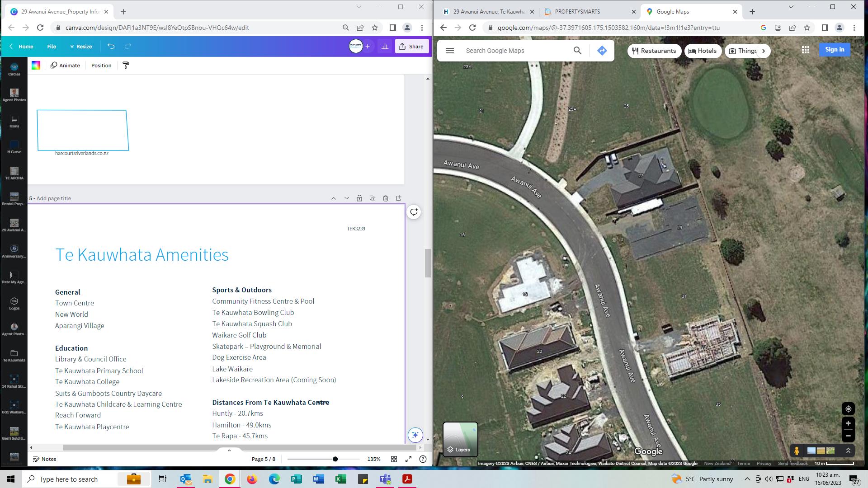This screenshot has width=868, height=488.
Task: Toggle Street View pegman in Google Maps
Action: tap(797, 451)
